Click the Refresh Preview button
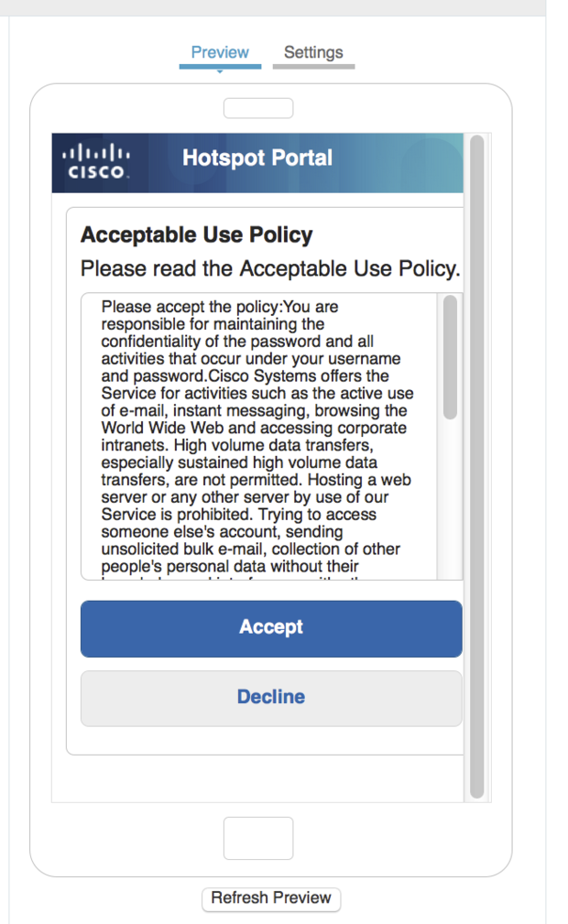 click(271, 898)
